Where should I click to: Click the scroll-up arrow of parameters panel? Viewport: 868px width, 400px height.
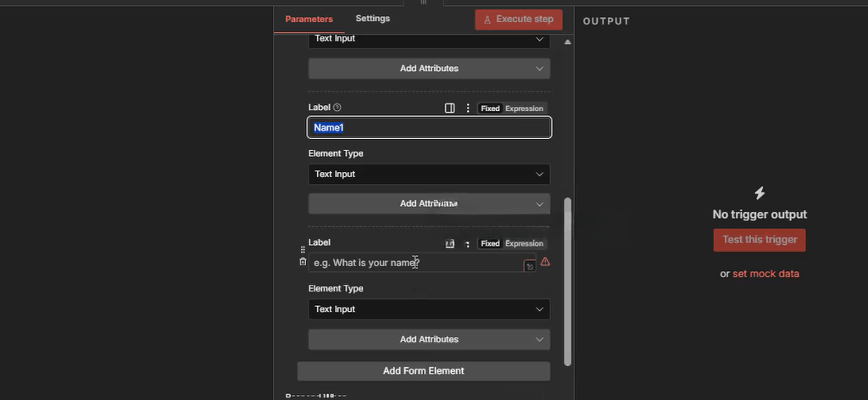[x=567, y=42]
